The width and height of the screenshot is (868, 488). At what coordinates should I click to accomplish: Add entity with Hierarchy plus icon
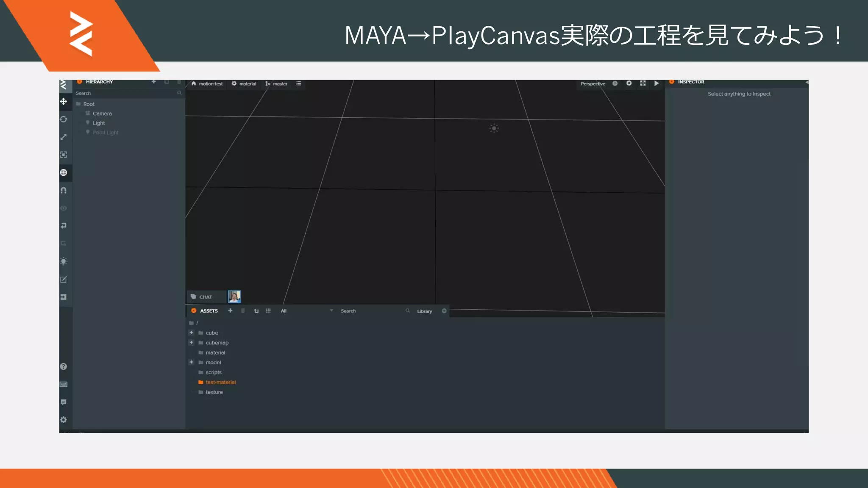[154, 82]
